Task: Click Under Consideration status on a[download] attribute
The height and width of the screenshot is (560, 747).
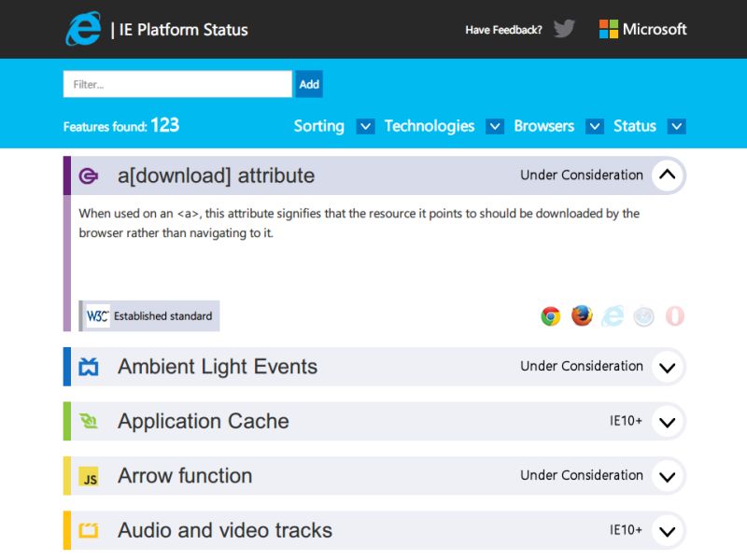Action: click(582, 175)
